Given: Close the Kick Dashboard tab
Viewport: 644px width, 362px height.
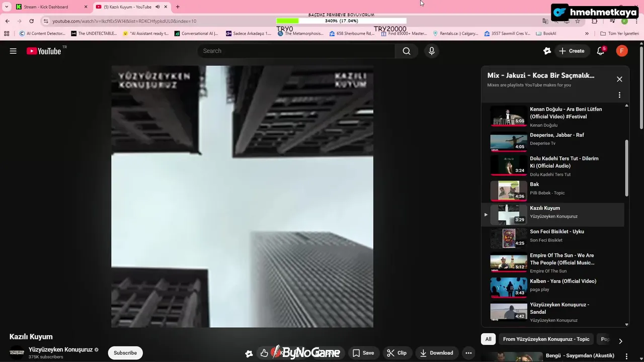Looking at the screenshot, I should tap(86, 7).
